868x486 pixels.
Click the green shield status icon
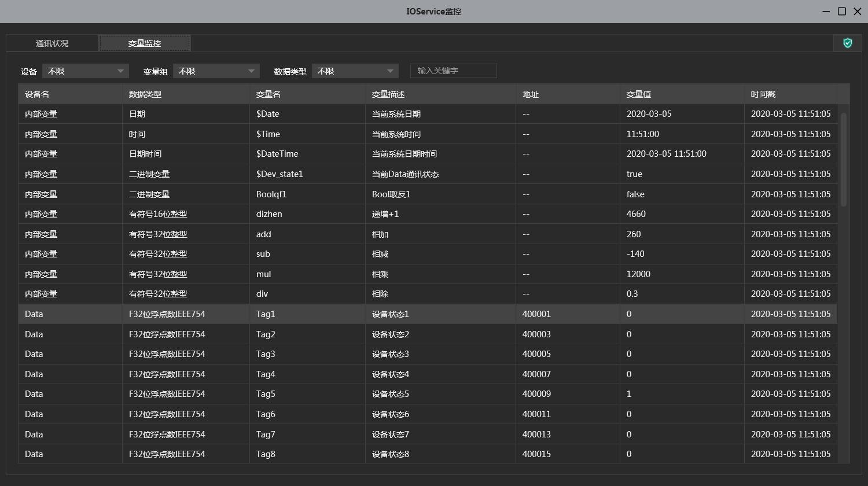[x=848, y=43]
